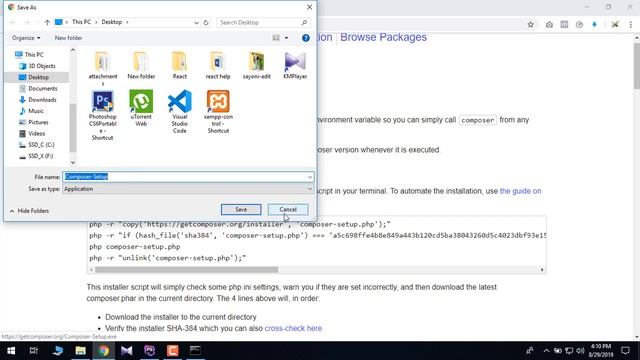640x360 pixels.
Task: Follow the guide on link
Action: tap(520, 191)
